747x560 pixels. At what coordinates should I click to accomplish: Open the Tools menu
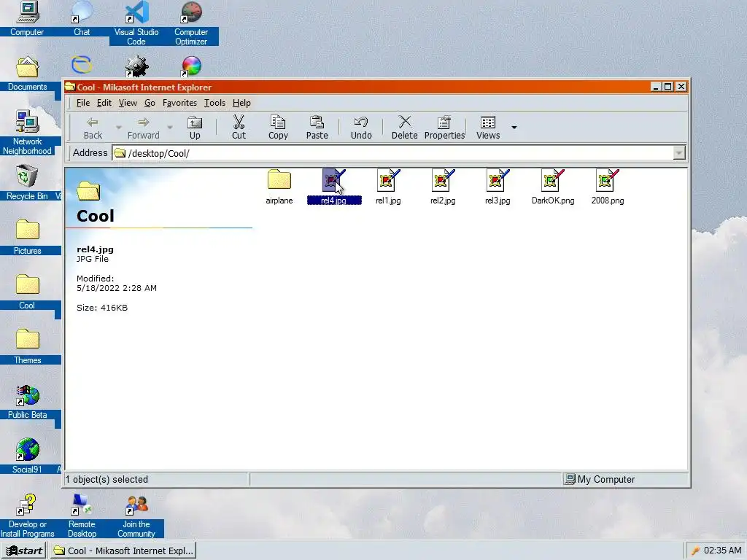click(x=214, y=103)
